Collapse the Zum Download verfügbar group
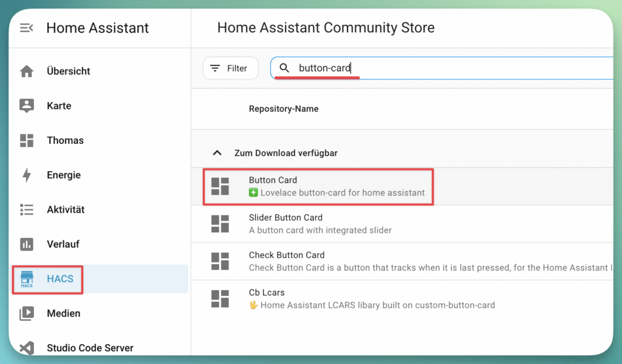This screenshot has width=622, height=364. pos(215,153)
